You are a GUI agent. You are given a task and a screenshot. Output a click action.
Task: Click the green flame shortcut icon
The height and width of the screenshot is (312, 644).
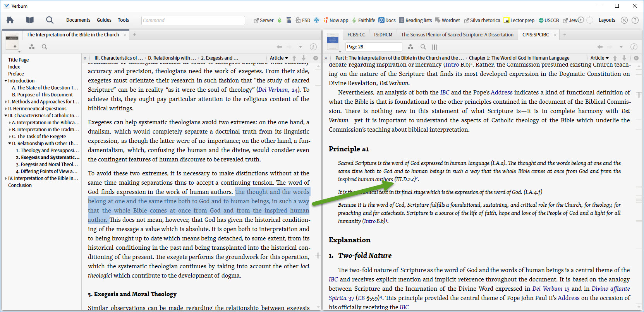click(x=280, y=20)
